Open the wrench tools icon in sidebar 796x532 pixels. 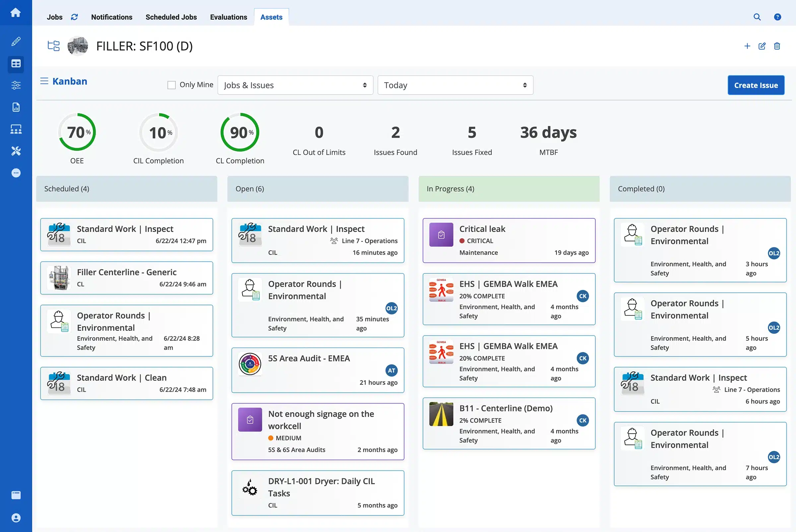click(16, 151)
